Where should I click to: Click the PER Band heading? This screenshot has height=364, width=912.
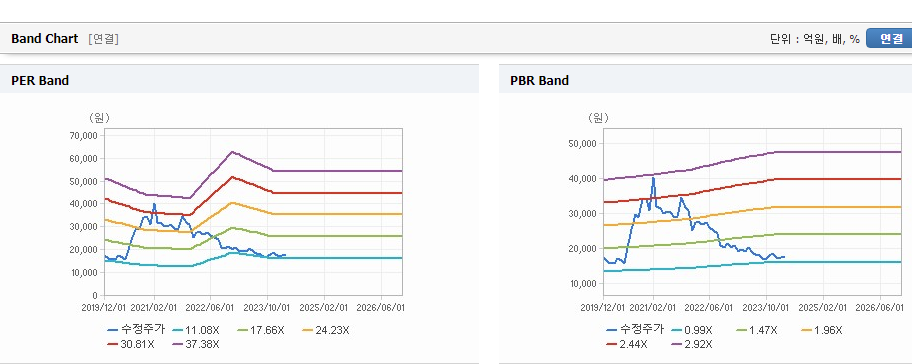click(40, 81)
